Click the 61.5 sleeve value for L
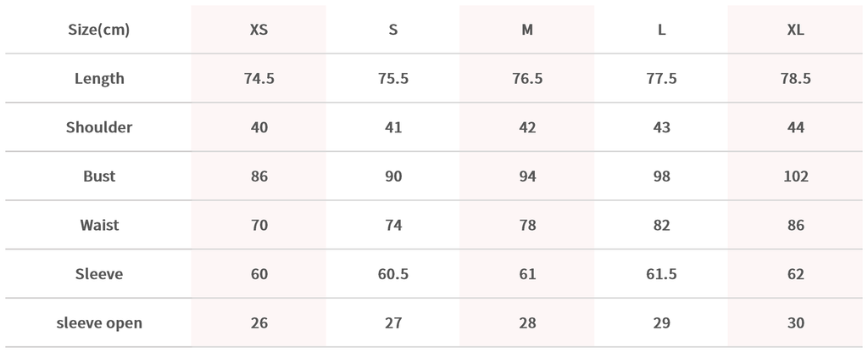 pyautogui.click(x=661, y=274)
